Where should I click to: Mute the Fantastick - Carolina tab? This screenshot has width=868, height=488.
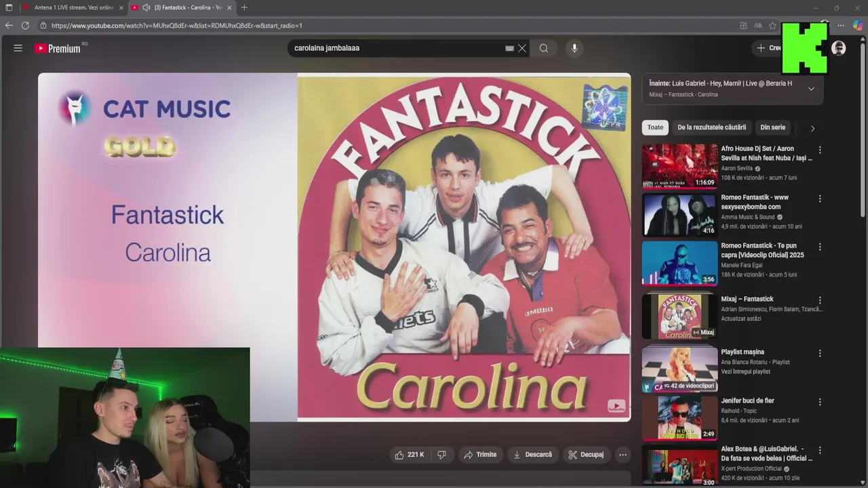[146, 7]
